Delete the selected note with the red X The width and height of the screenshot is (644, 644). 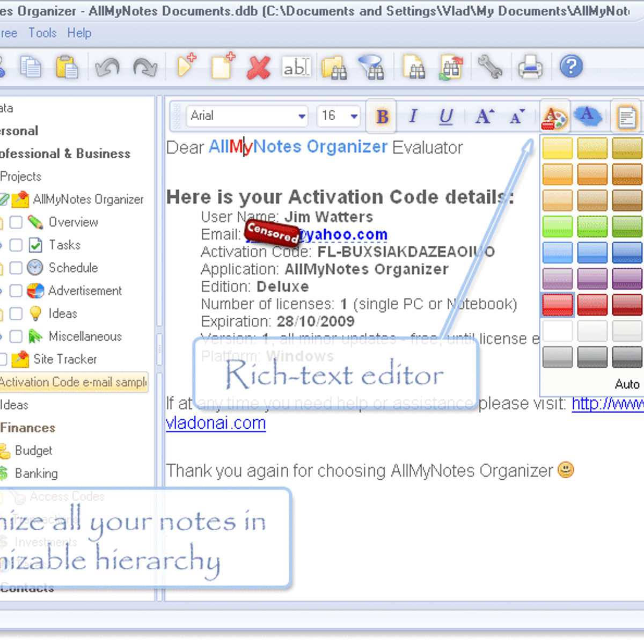coord(259,68)
